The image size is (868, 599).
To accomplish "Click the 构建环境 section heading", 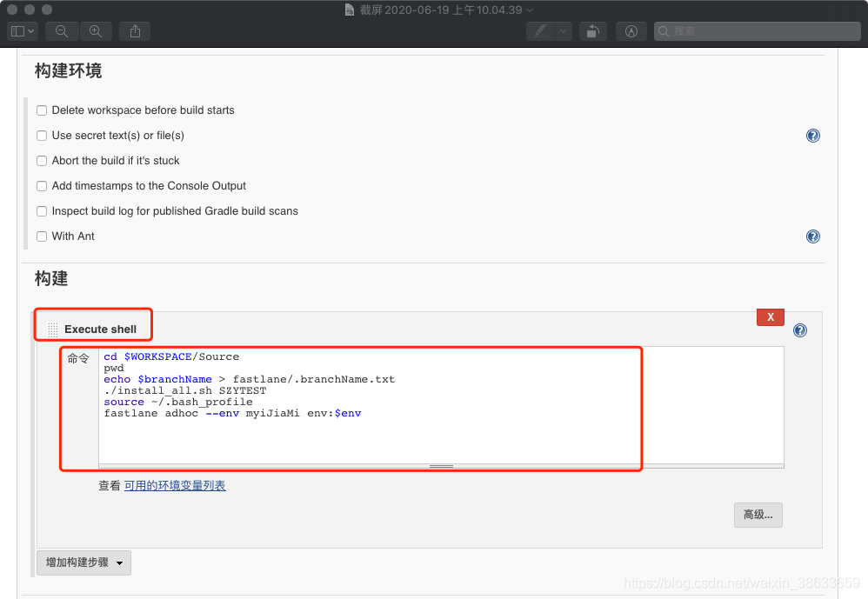I will click(68, 70).
